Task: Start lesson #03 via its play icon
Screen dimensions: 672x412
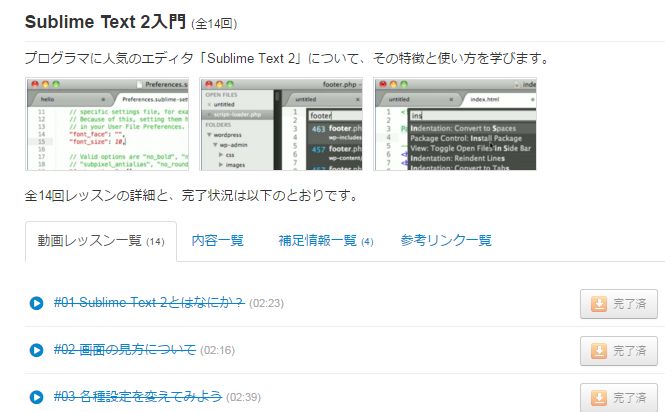Action: pyautogui.click(x=36, y=397)
